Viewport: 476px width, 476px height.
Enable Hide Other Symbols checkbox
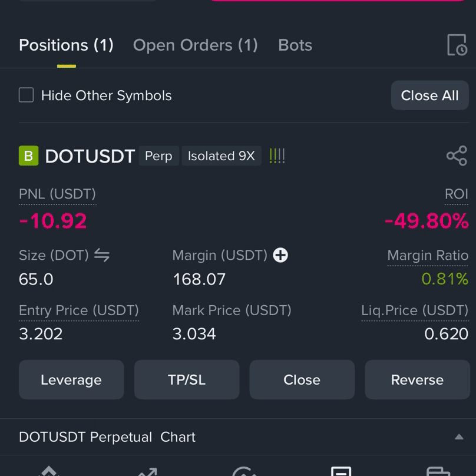pos(26,95)
